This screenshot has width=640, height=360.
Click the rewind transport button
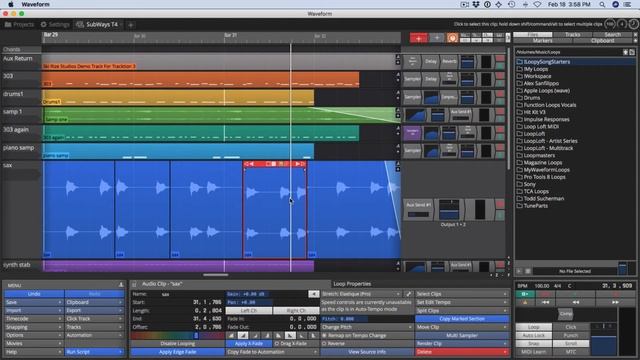point(576,302)
